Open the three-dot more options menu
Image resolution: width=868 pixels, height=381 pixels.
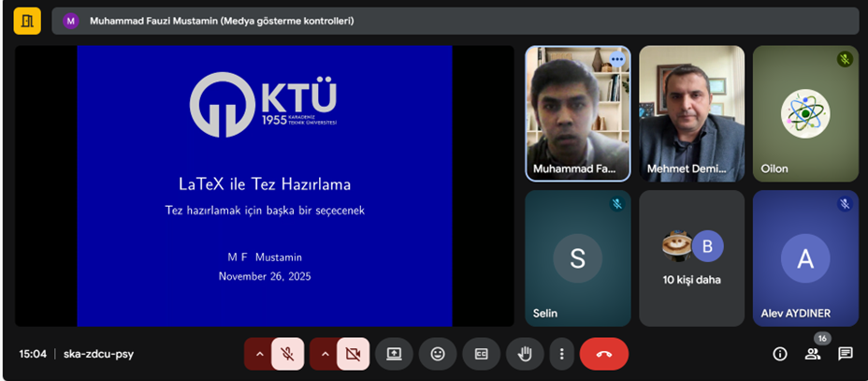(x=561, y=354)
